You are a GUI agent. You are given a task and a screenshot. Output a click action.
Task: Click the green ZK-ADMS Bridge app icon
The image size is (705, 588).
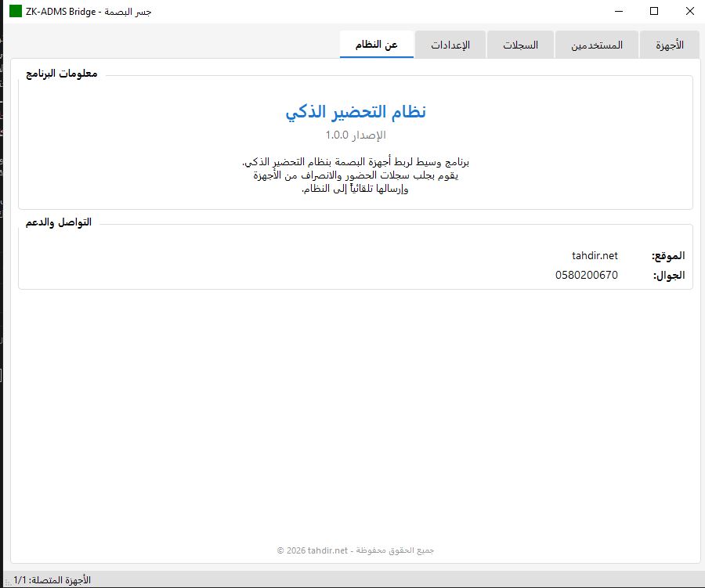coord(15,11)
